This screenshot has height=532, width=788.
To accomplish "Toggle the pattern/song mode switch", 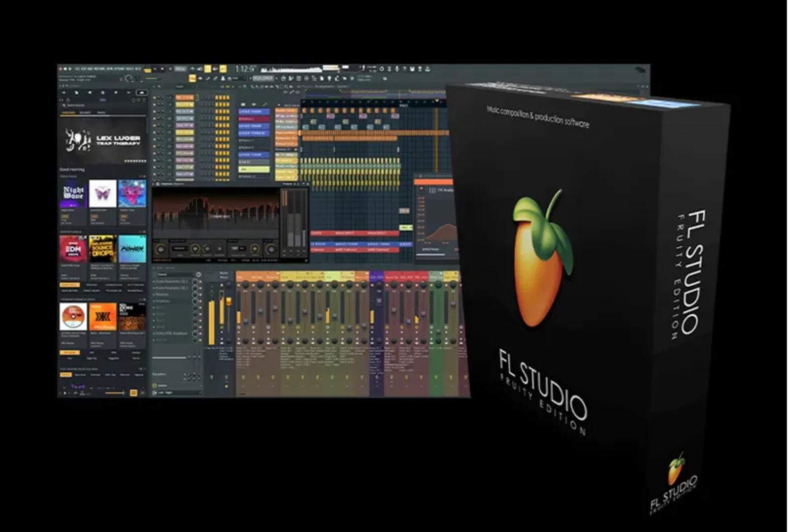I will click(148, 70).
